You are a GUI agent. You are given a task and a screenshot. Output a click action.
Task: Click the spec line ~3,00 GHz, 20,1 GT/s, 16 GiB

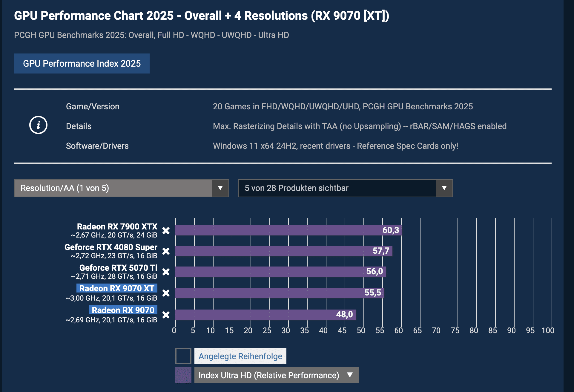tap(111, 298)
